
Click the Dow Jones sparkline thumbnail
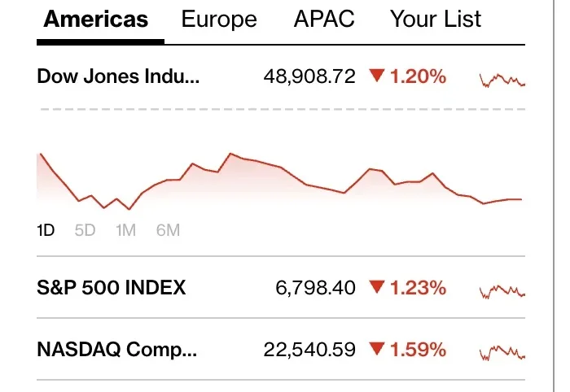coord(502,80)
